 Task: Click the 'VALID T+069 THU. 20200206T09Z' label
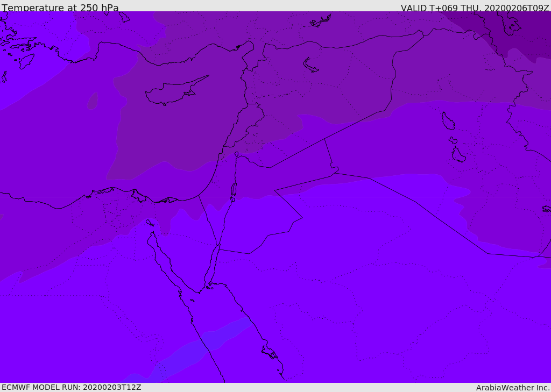pyautogui.click(x=475, y=8)
